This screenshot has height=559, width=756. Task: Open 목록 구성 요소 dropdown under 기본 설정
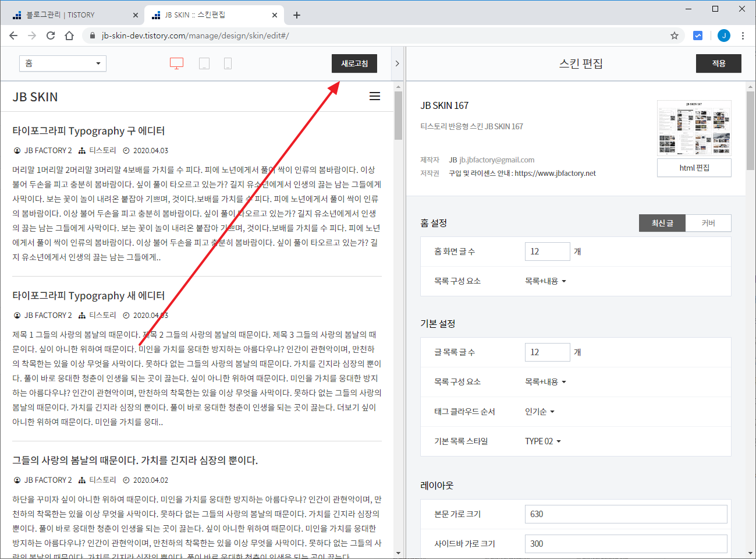click(x=546, y=382)
